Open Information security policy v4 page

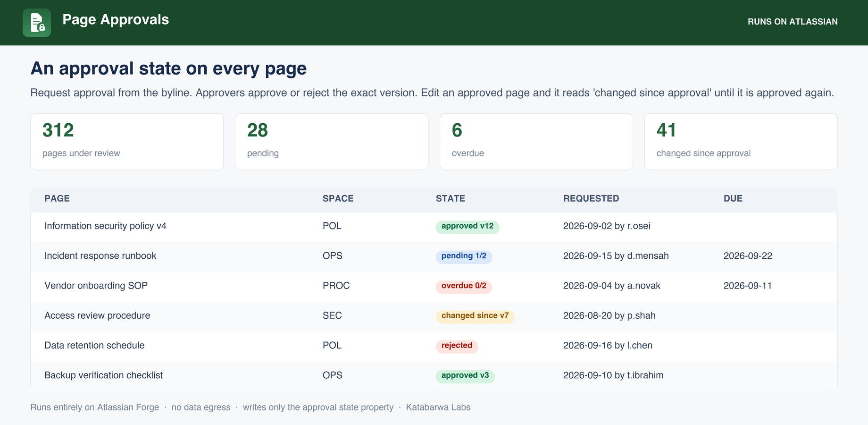(x=105, y=226)
